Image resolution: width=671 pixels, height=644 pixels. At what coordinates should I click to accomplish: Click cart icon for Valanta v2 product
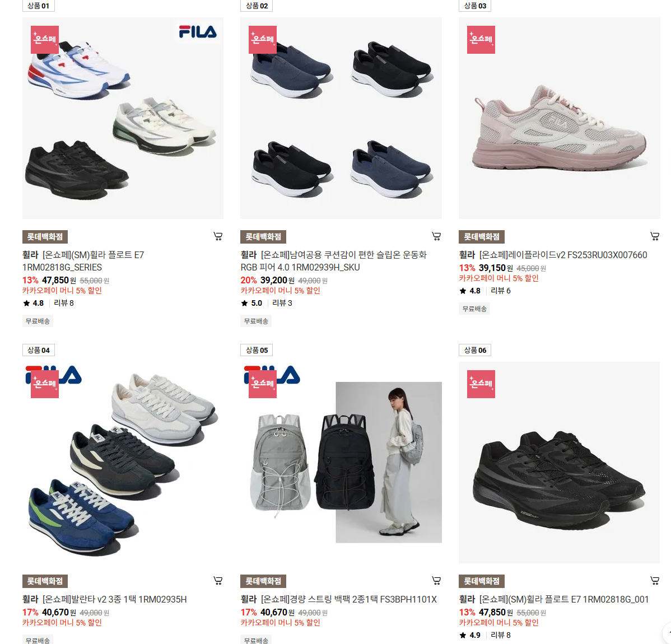tap(218, 581)
